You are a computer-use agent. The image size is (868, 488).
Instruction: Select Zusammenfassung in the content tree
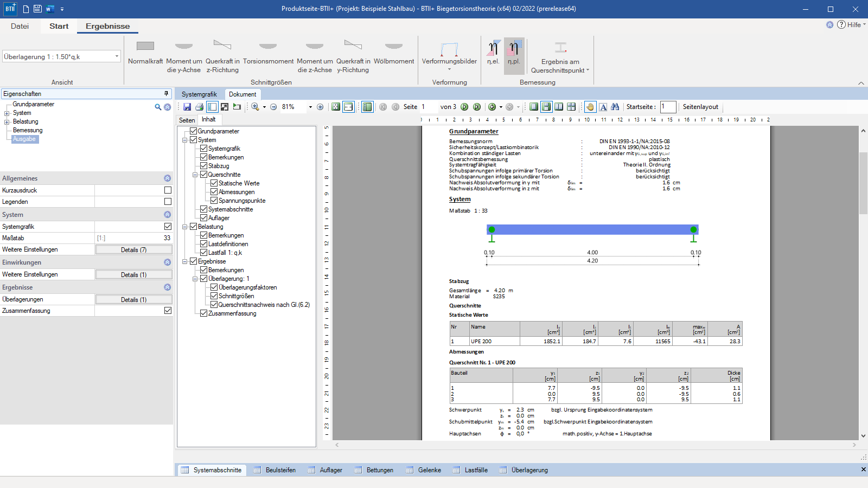click(x=232, y=313)
